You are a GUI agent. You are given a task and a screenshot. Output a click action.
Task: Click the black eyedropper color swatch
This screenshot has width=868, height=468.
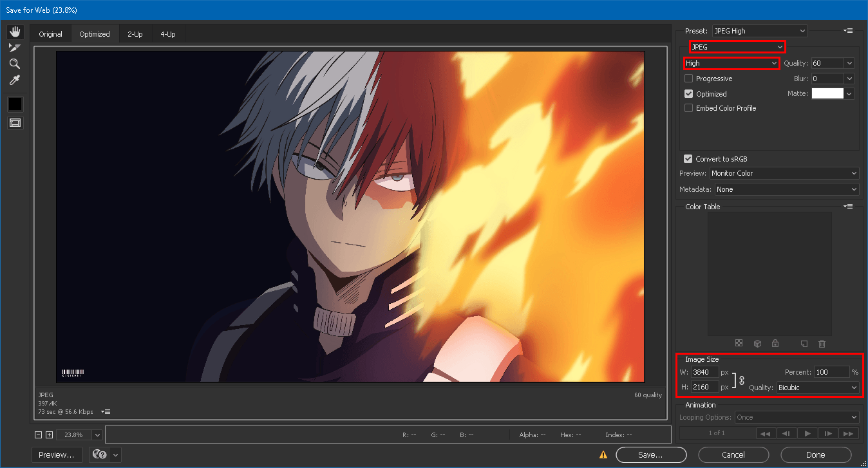point(15,104)
